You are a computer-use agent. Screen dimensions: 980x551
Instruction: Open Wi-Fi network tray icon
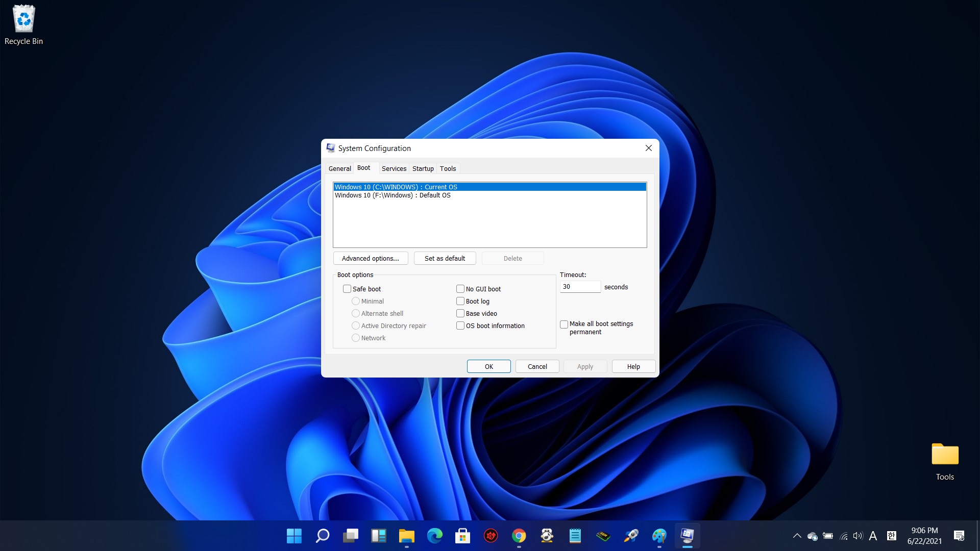[843, 536]
